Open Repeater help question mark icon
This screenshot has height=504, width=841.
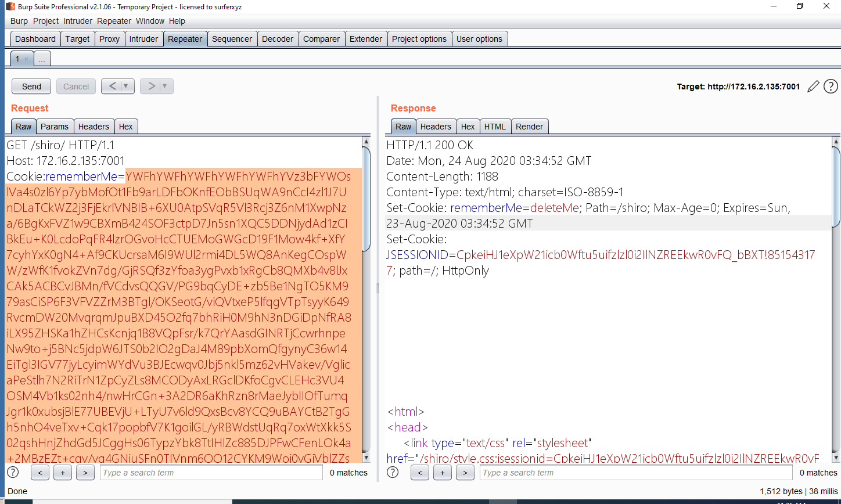click(x=831, y=87)
